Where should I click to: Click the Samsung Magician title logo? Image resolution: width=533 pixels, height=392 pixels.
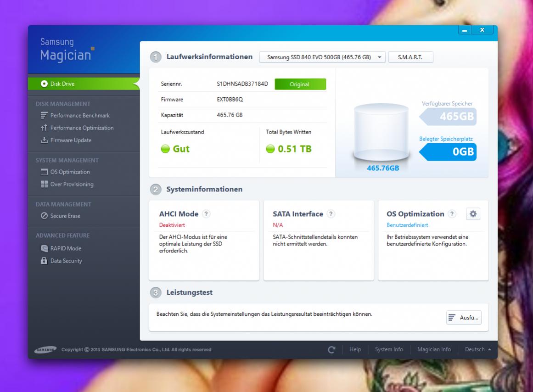pos(67,50)
